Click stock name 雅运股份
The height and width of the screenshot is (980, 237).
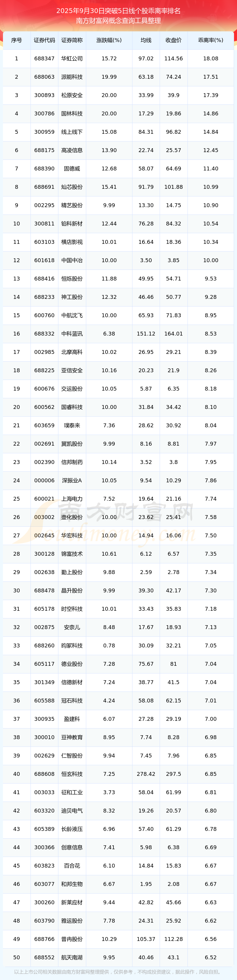tap(72, 921)
